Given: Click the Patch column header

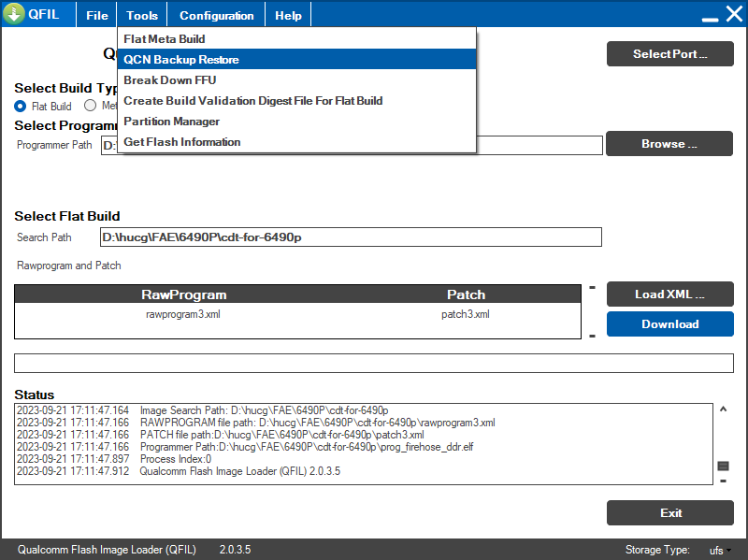Looking at the screenshot, I should [466, 294].
